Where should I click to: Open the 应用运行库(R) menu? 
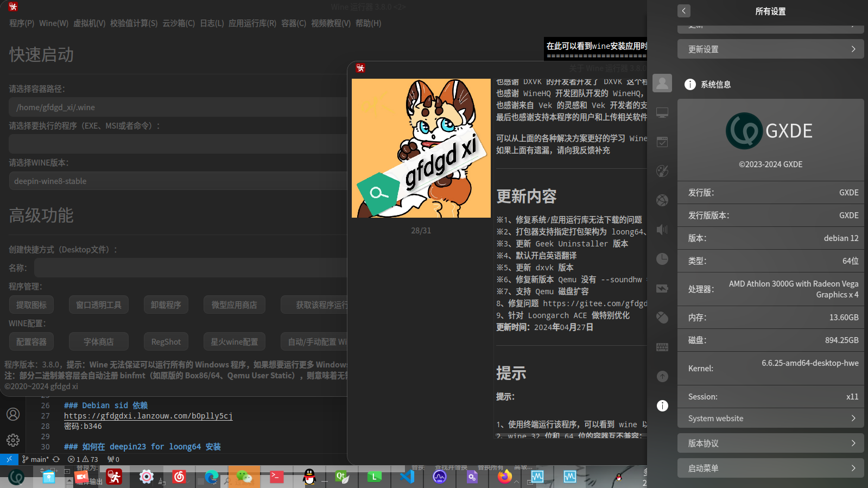[x=252, y=23]
